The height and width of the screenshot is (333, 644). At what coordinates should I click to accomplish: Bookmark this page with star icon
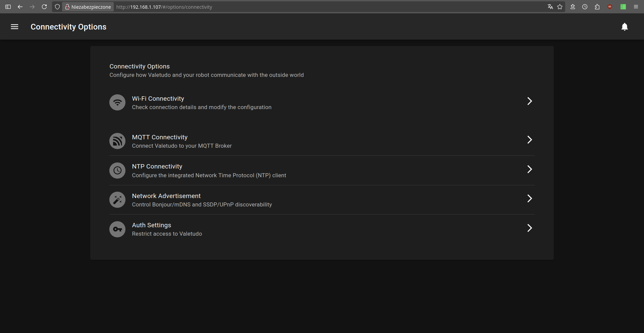click(x=560, y=7)
